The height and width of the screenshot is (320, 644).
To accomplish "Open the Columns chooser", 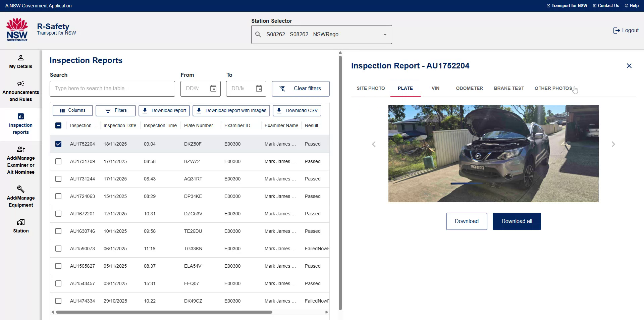I will [x=72, y=110].
